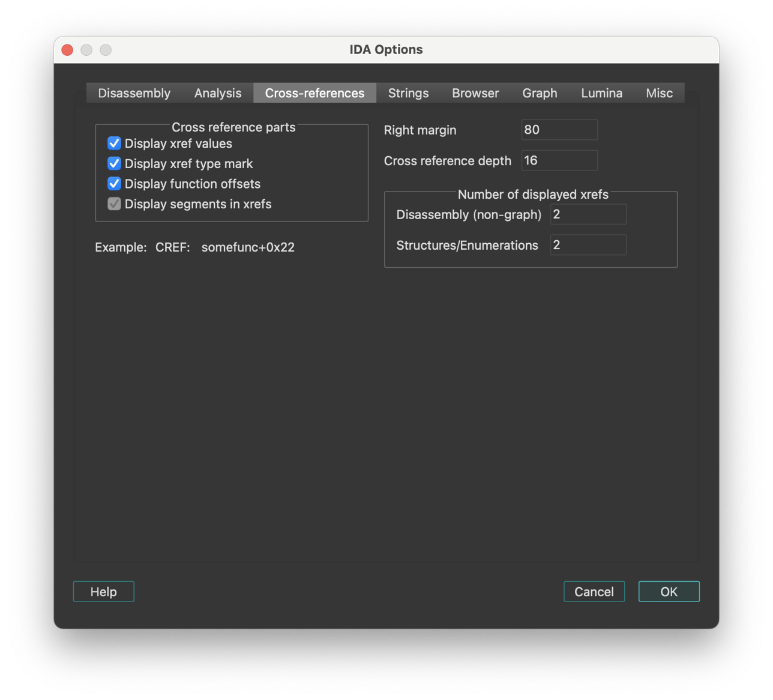
Task: Open the Help dialog
Action: 103,591
